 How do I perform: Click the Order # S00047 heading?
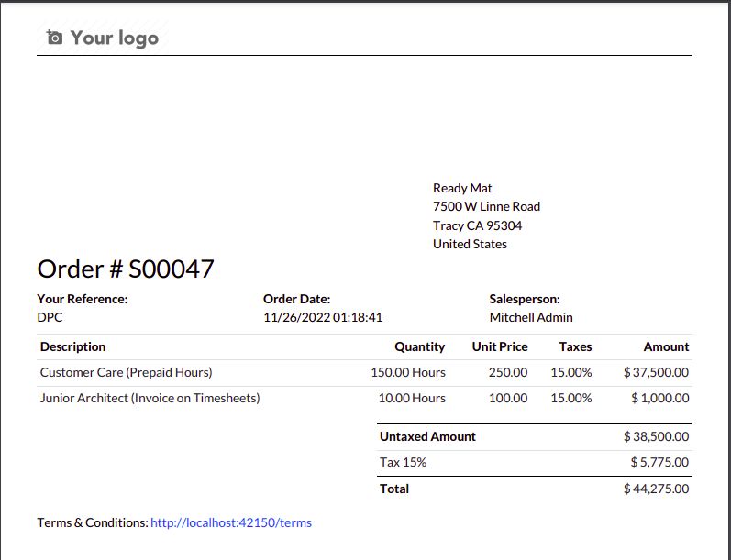tap(126, 269)
